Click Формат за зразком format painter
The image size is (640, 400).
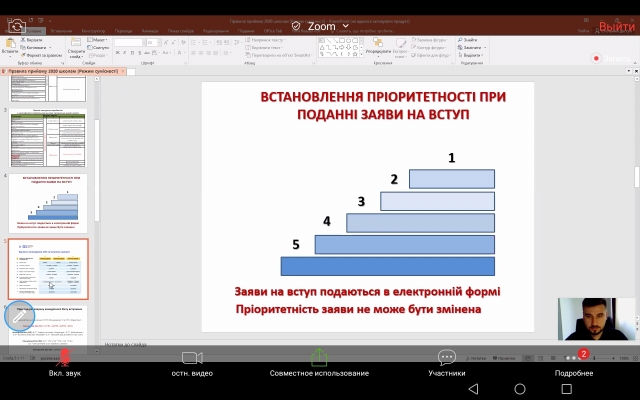pyautogui.click(x=41, y=55)
